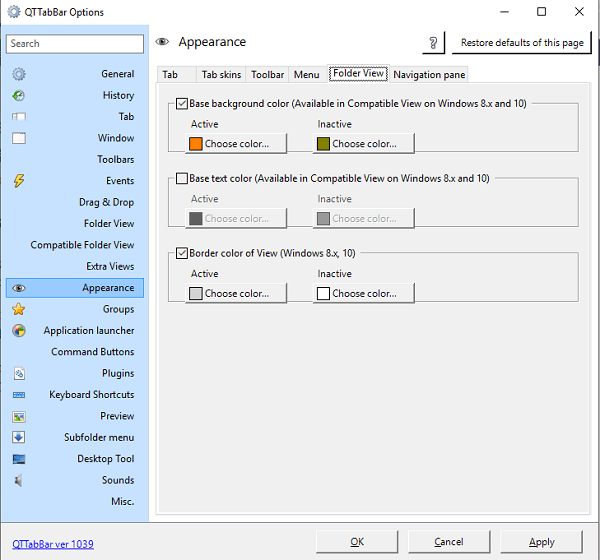600x560 pixels.
Task: Open Subfolder menu down-arrow icon
Action: point(19,437)
